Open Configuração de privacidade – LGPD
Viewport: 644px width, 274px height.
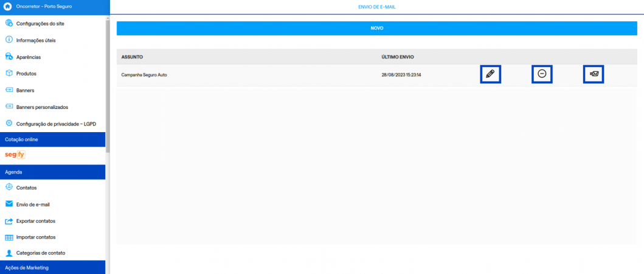(57, 124)
